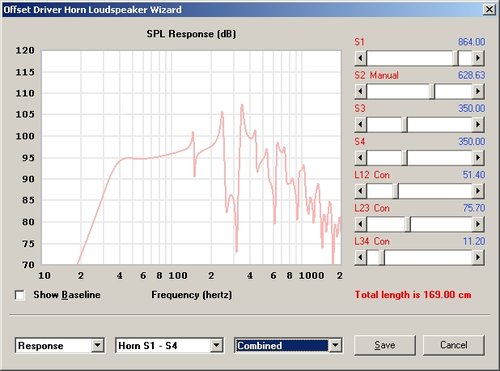500x371 pixels.
Task: Click the Cancel button
Action: 453,345
